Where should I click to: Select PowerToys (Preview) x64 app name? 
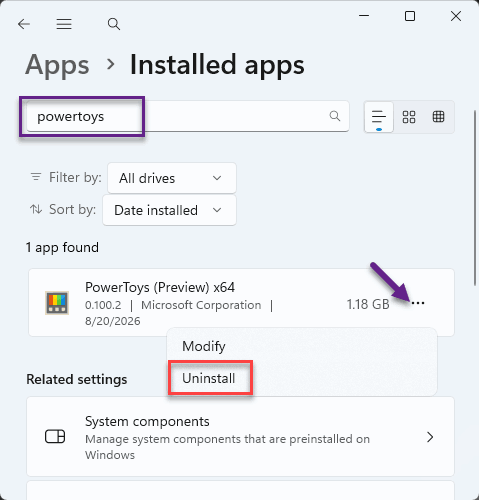[x=160, y=287]
